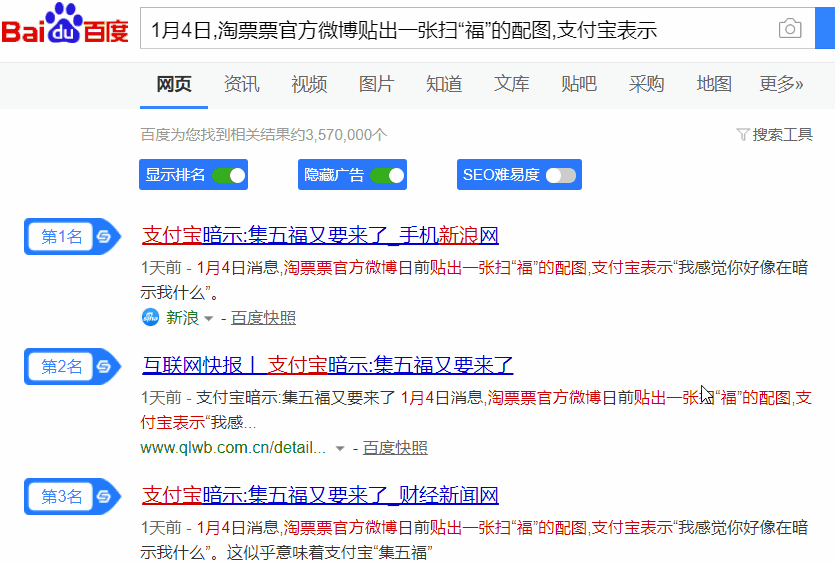Screen dimensions: 835x564
Task: Click third result snippet mentioning 这似乎意味着支付宝
Action: tap(474, 540)
